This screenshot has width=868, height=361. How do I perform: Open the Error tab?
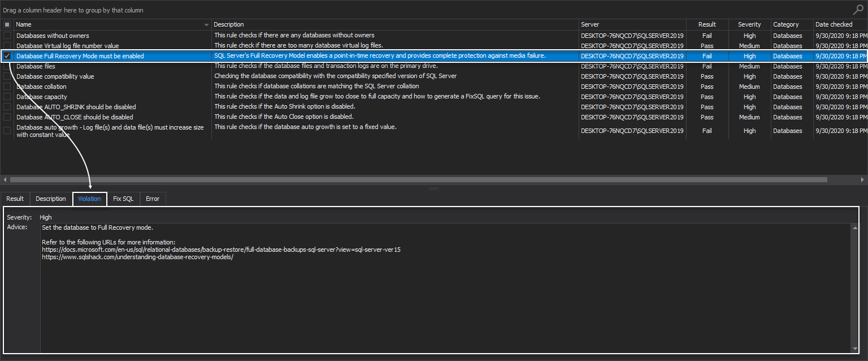tap(153, 199)
